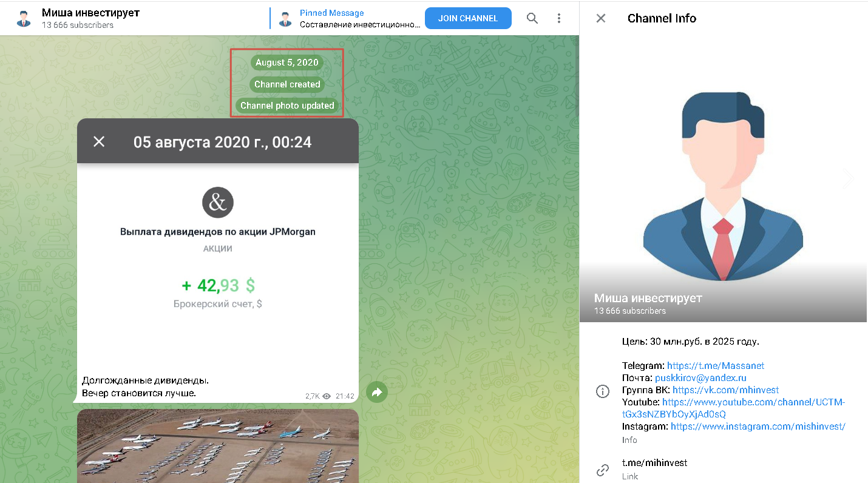This screenshot has width=868, height=483.
Task: Click the & company logo in the dividend image
Action: (218, 203)
